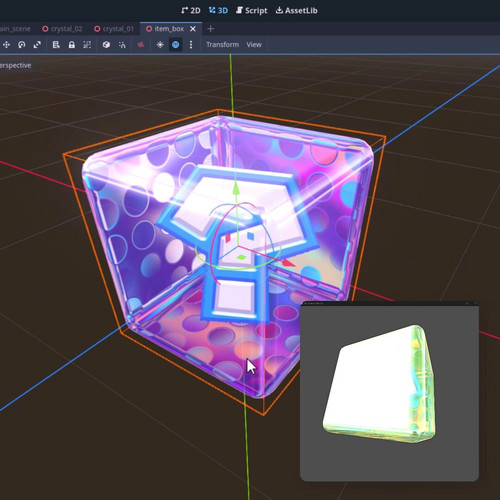Add a new scene with plus button

(210, 29)
